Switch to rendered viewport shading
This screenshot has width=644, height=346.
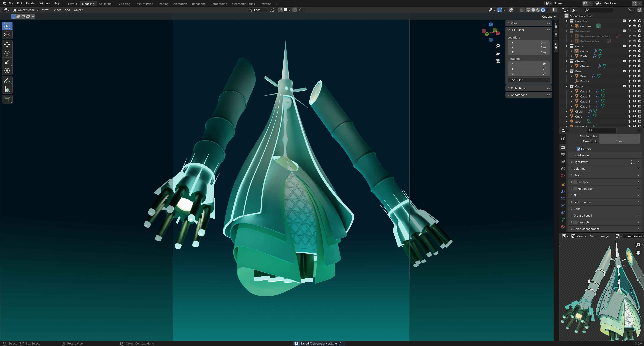click(x=543, y=10)
